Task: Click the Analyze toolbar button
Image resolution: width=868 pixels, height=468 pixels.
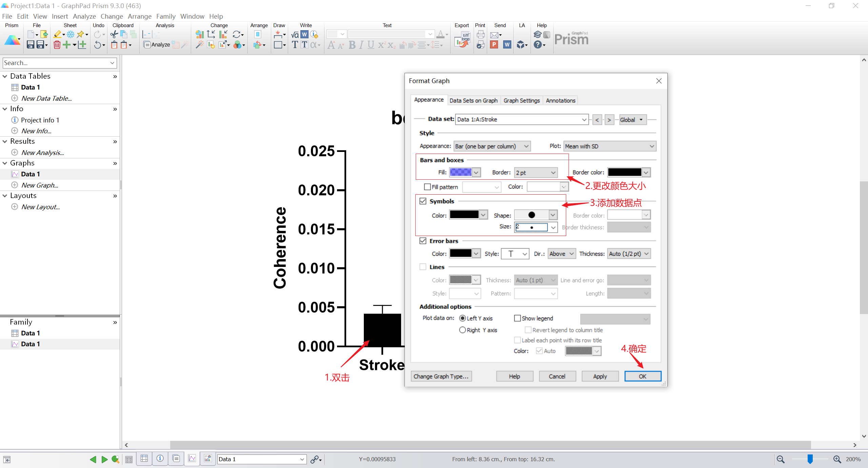Action: pos(157,45)
